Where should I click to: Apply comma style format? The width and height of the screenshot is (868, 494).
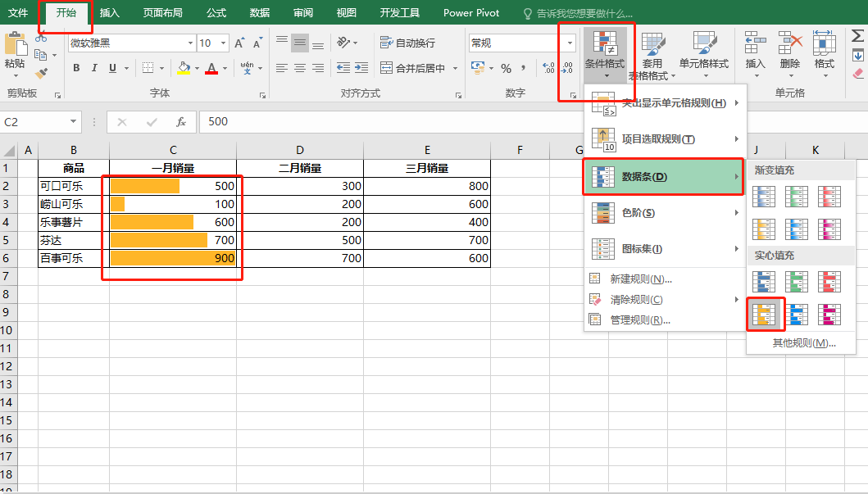click(x=523, y=69)
